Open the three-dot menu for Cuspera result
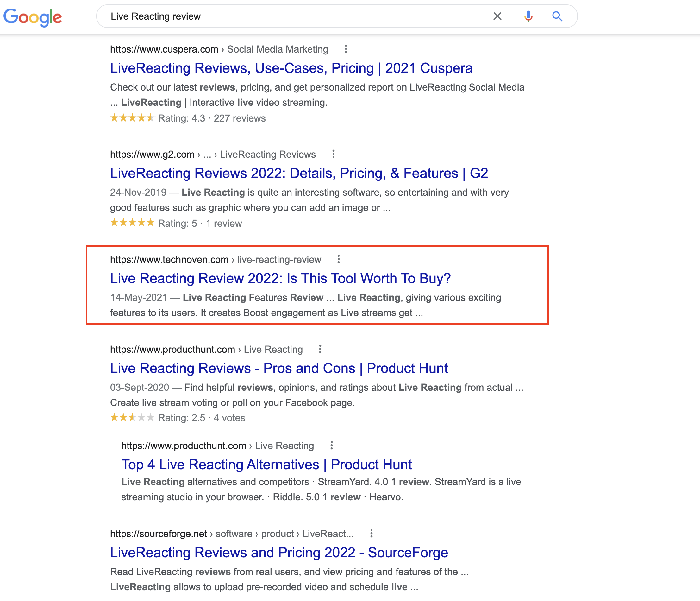This screenshot has width=700, height=601. coord(346,49)
